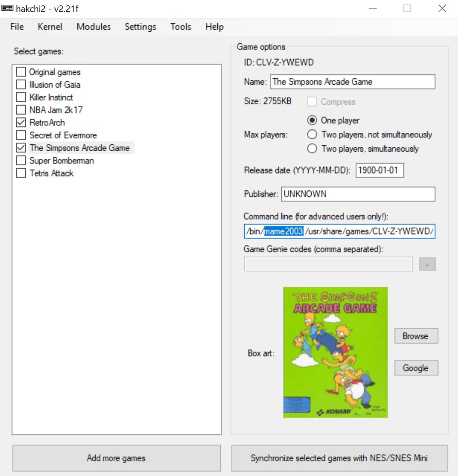Check the Illusion of Gaia checkbox
Viewport: 458px width, 476px height.
21,85
